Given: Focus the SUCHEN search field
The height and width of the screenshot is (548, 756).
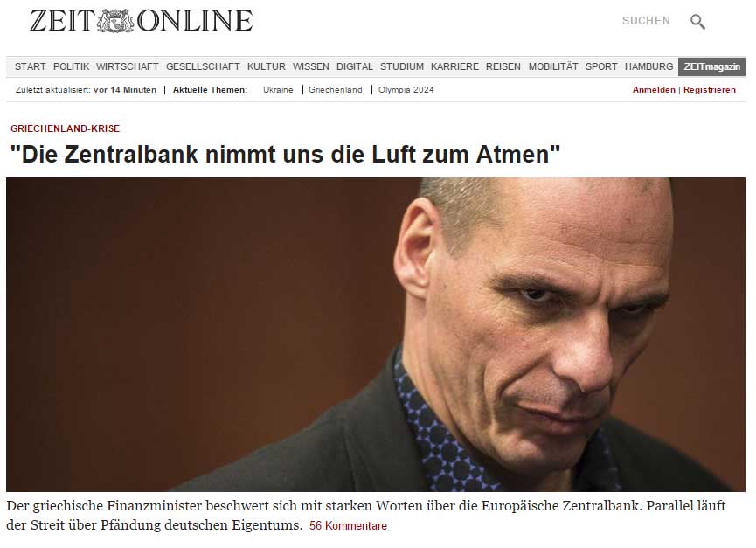Looking at the screenshot, I should pyautogui.click(x=646, y=21).
